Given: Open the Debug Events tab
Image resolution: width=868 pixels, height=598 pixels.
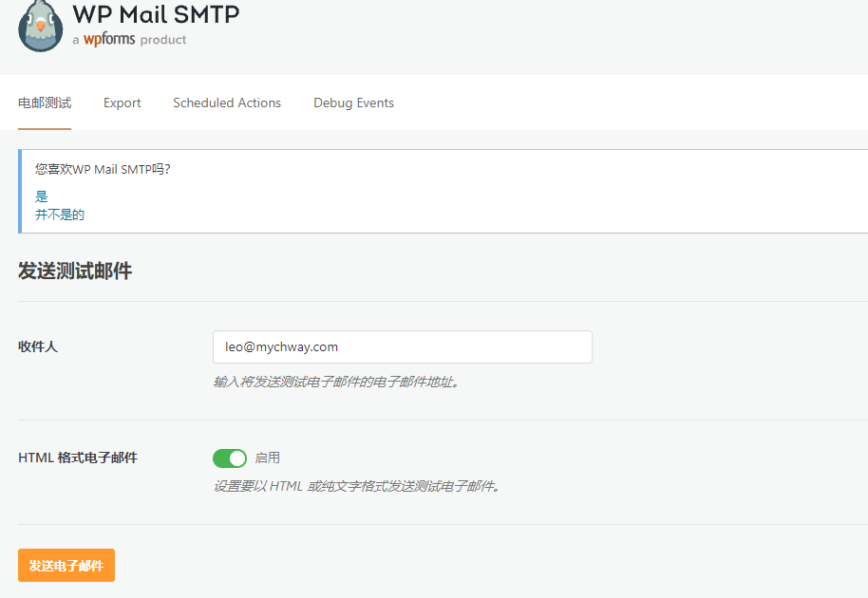Looking at the screenshot, I should pos(353,103).
